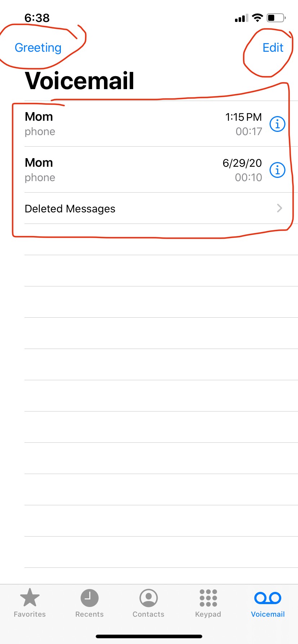Open the Keypad dots icon
This screenshot has width=298, height=644.
coord(208,598)
